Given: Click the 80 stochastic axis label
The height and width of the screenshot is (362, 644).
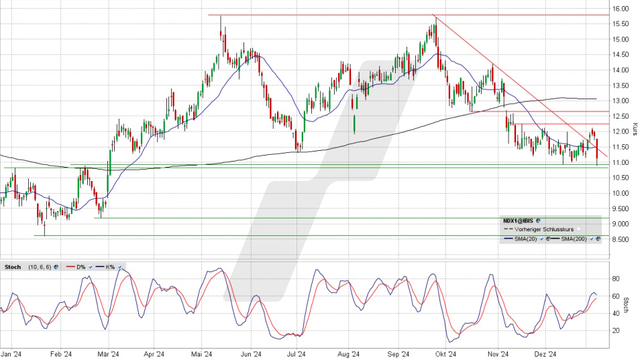Looking at the screenshot, I should [x=616, y=279].
